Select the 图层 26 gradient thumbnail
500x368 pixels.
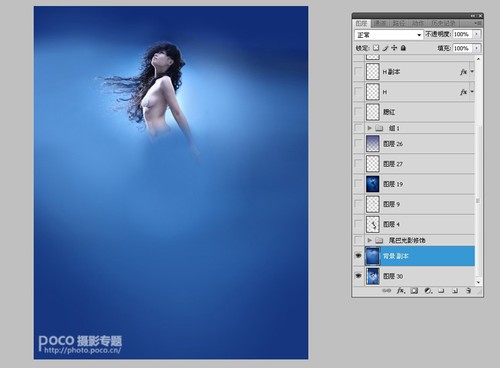pyautogui.click(x=373, y=144)
